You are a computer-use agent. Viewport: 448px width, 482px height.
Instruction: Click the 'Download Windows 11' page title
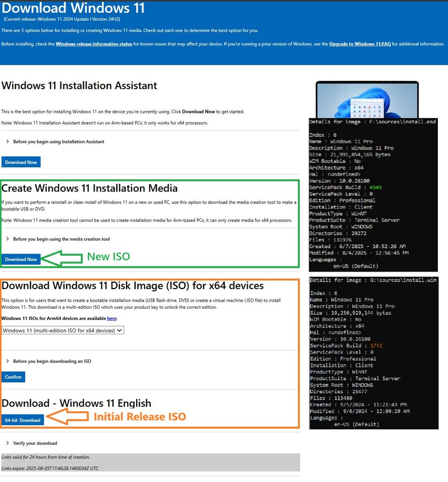pos(73,8)
